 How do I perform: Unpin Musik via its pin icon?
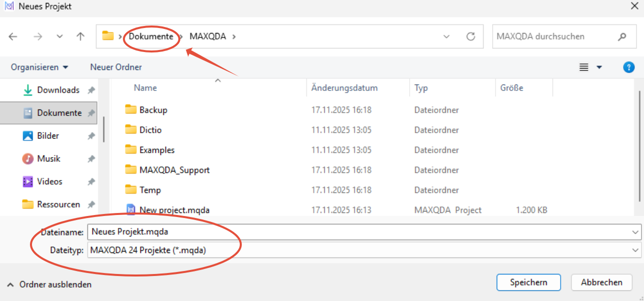pyautogui.click(x=91, y=159)
